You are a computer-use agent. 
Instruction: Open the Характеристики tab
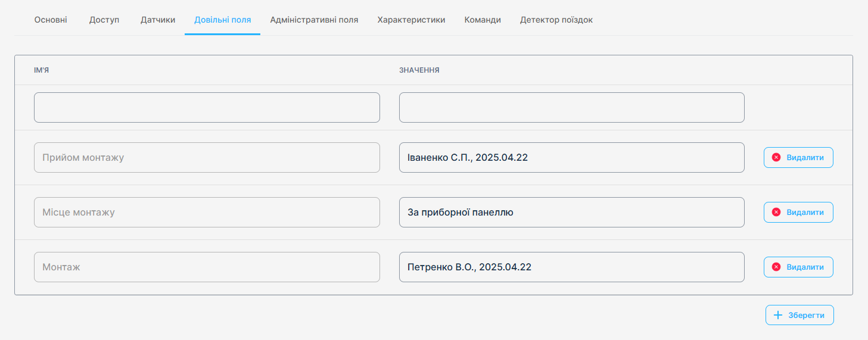coord(411,20)
